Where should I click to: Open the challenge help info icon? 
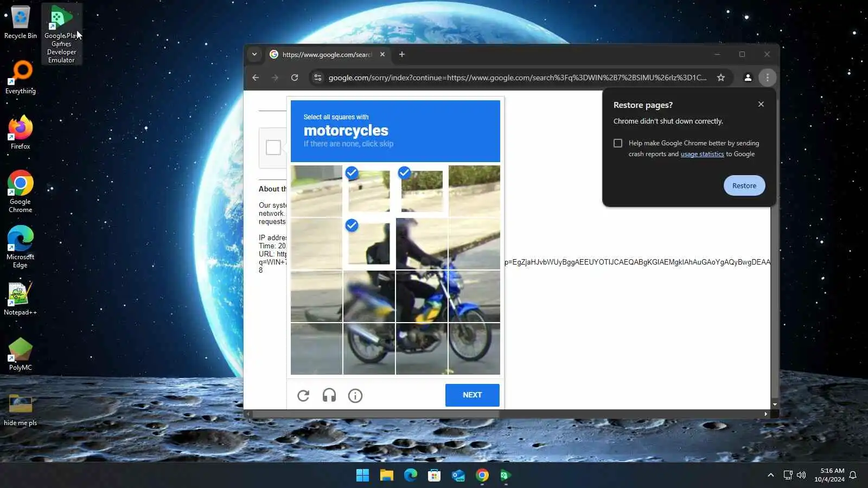click(x=355, y=396)
